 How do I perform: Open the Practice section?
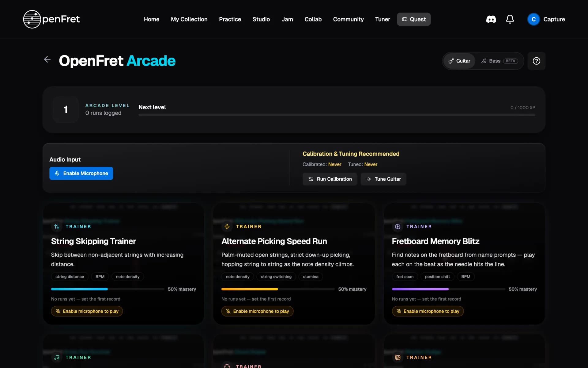coord(230,19)
